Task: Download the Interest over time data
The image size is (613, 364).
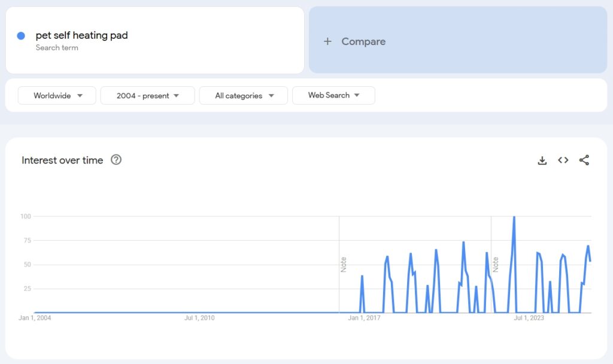Action: coord(542,160)
